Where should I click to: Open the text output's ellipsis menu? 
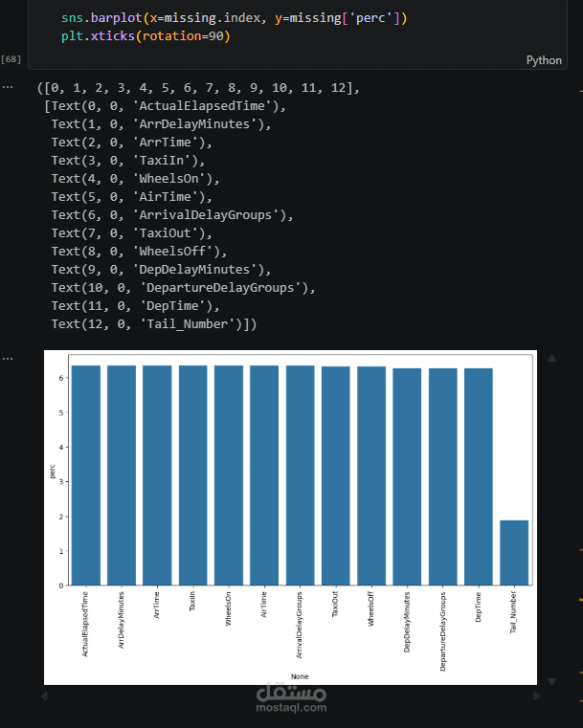point(8,87)
